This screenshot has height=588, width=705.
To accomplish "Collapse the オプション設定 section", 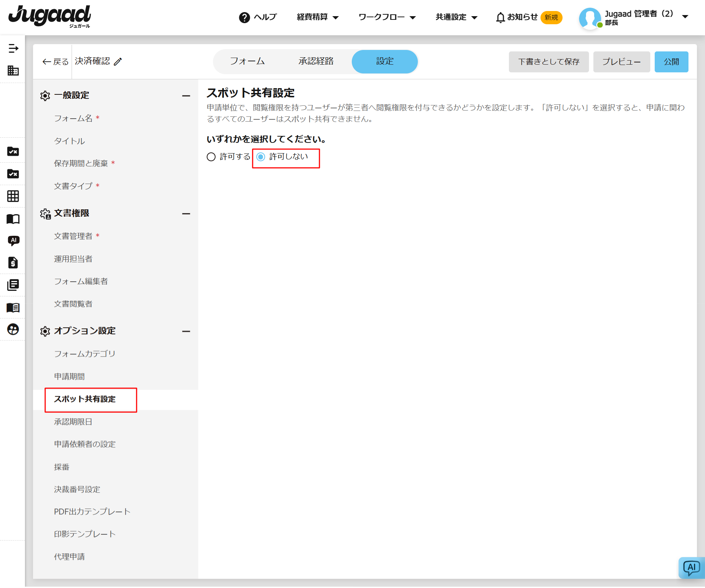I will [x=186, y=331].
